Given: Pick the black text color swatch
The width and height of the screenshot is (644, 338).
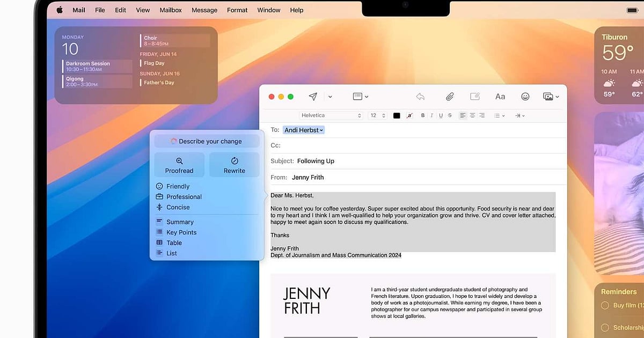Looking at the screenshot, I should tap(397, 115).
